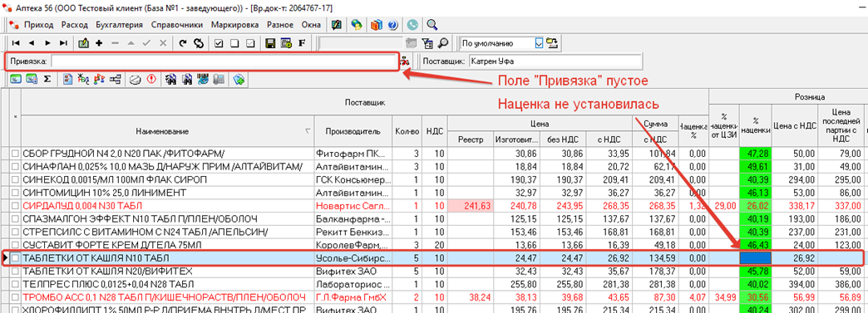Screen dimensions: 868x313
Task: Tick checkbox for ТАБЛЕТКИ ОТ КАШЛЯ N10 ТАБЛ row
Action: 16,257
